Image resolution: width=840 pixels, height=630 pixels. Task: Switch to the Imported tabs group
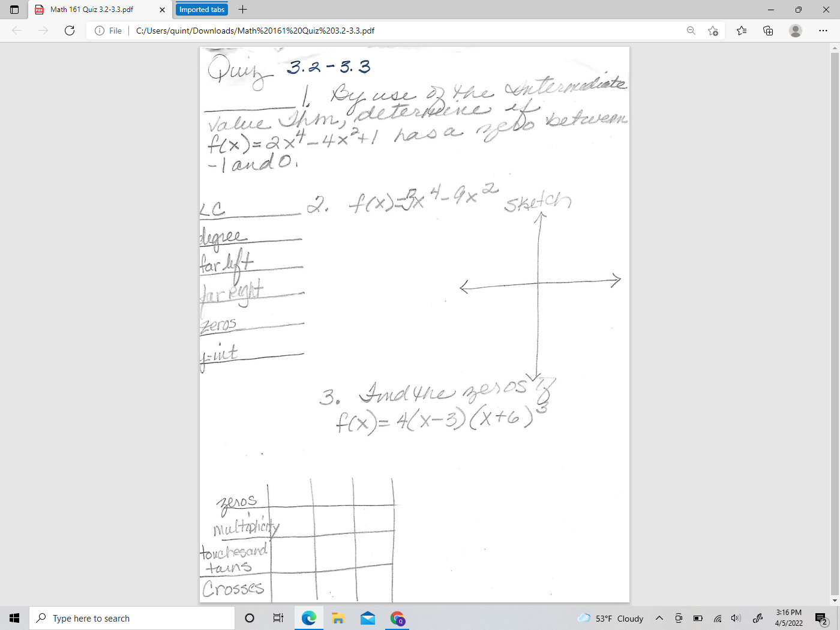pos(201,10)
